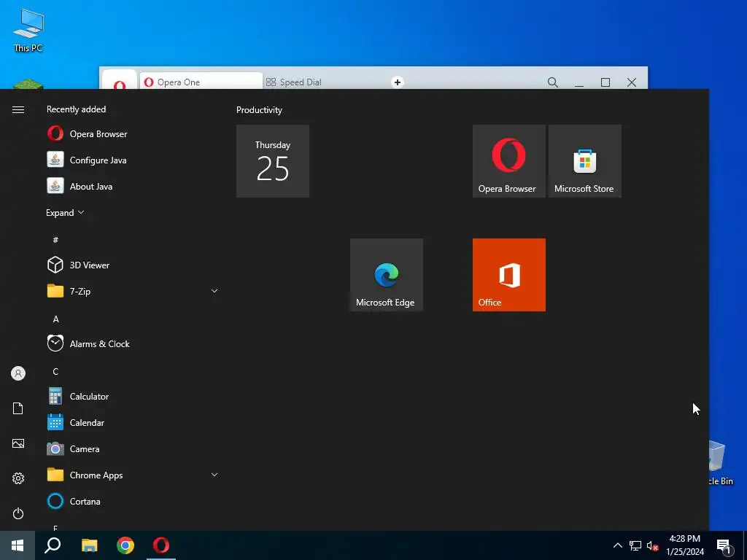Open Documents from Start sidebar

click(x=18, y=408)
